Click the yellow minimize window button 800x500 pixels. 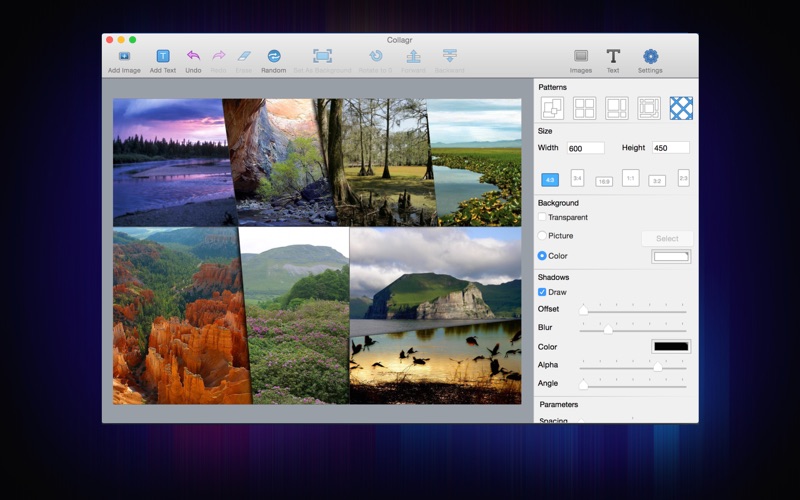tap(121, 40)
